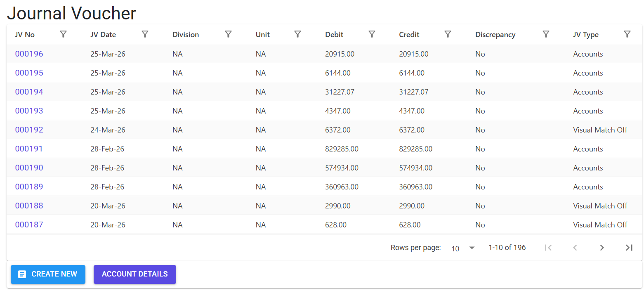Sort by Debit column header
The width and height of the screenshot is (644, 305).
(334, 35)
